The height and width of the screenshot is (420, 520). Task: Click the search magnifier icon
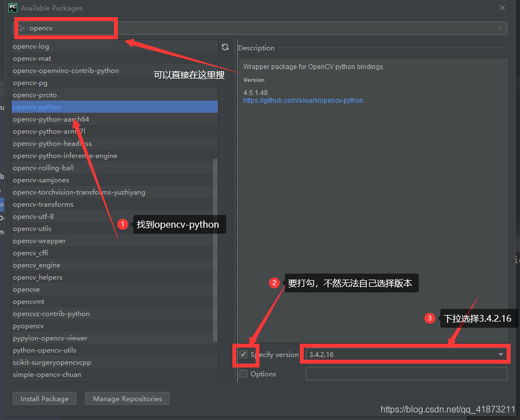pos(21,28)
